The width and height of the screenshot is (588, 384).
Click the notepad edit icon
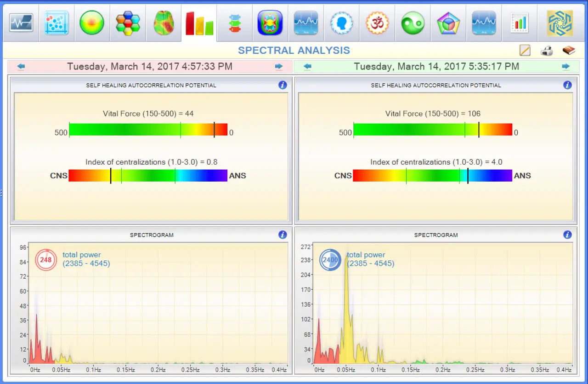coord(525,51)
